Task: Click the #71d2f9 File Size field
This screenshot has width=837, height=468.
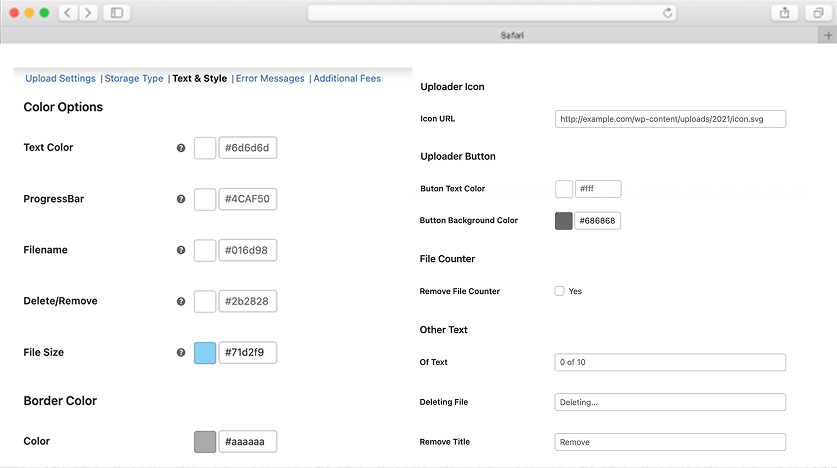Action: tap(248, 353)
